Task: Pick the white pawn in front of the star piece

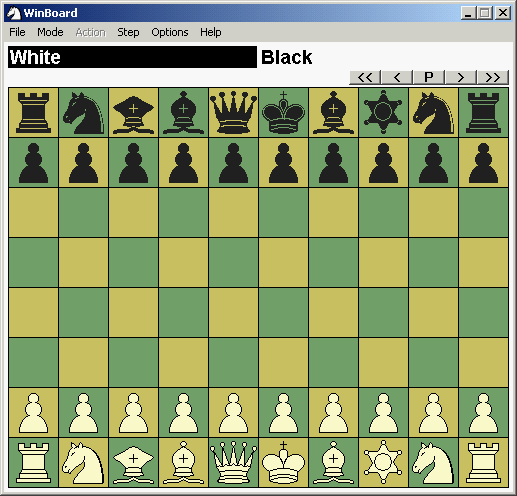Action: 383,413
